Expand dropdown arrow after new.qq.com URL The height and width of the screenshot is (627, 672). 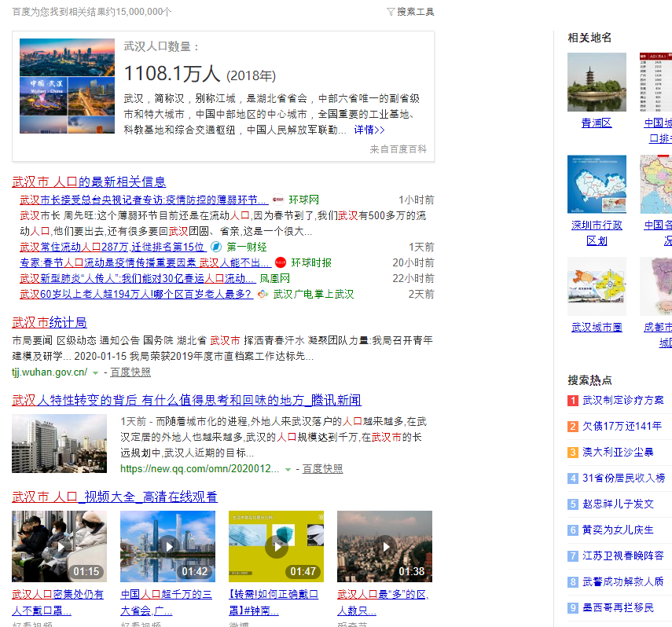[288, 470]
